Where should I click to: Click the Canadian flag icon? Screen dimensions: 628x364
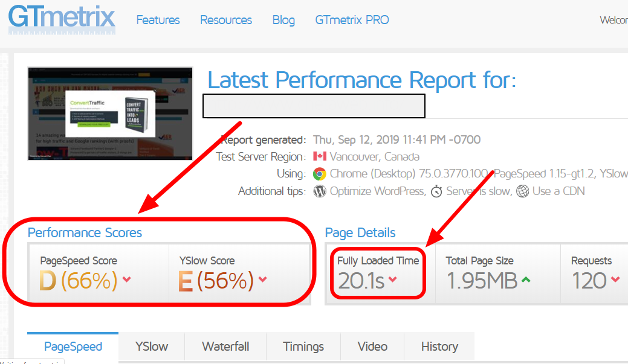pos(320,156)
